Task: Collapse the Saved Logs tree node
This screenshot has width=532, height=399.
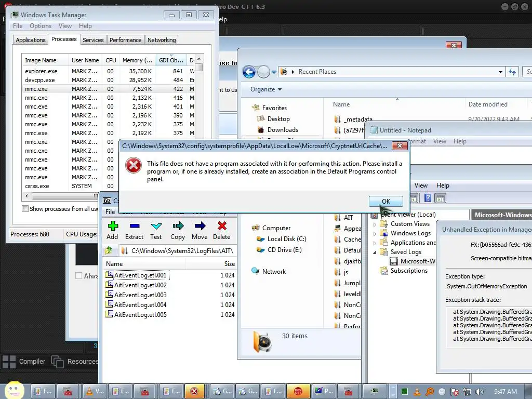Action: pos(375,252)
